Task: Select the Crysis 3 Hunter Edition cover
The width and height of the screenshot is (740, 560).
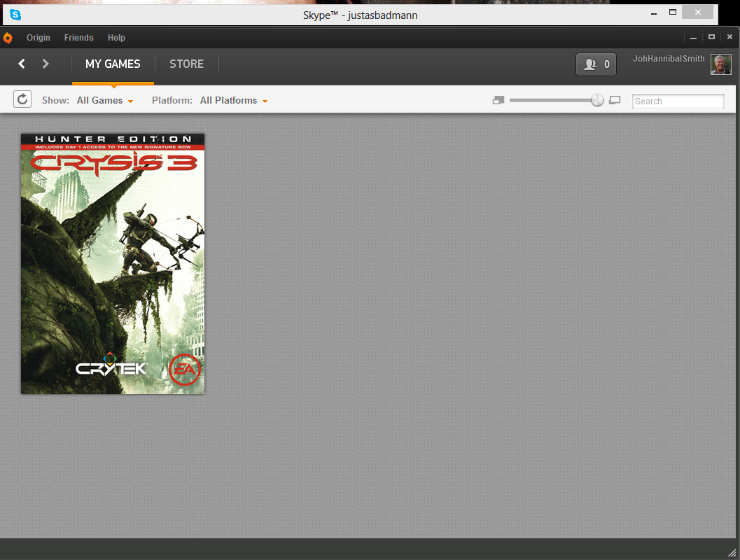Action: [x=113, y=264]
